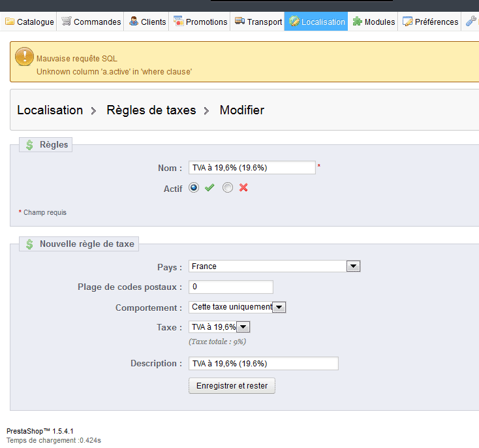Click the Promotions calendar icon
Viewport: 479px width, 448px height.
point(178,21)
